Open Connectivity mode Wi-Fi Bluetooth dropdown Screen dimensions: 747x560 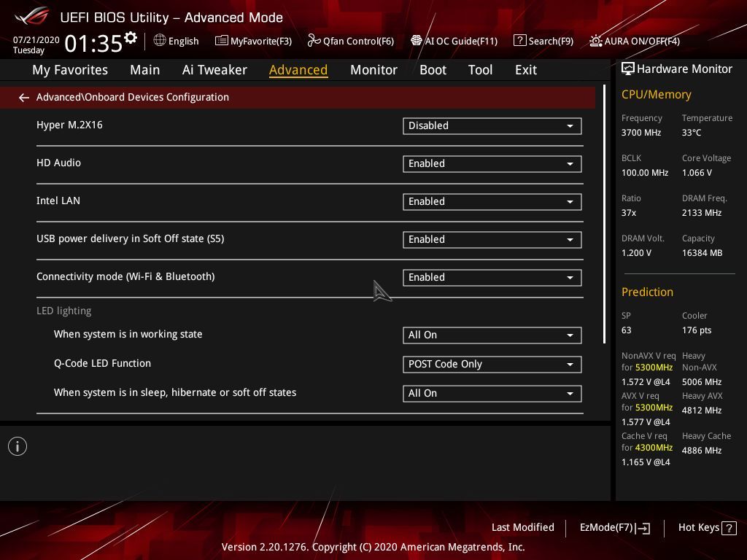click(x=492, y=278)
